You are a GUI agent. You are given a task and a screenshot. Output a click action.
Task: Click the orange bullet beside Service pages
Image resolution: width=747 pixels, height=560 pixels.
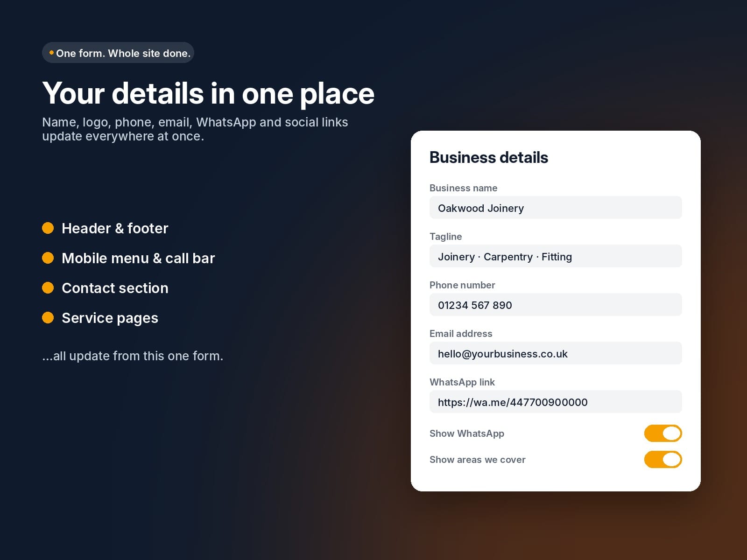coord(48,317)
